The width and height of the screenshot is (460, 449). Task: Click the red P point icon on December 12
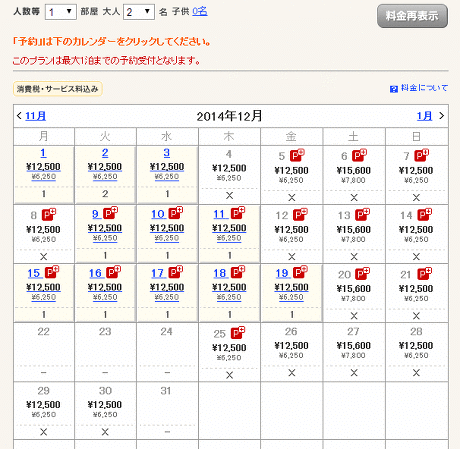tap(300, 214)
